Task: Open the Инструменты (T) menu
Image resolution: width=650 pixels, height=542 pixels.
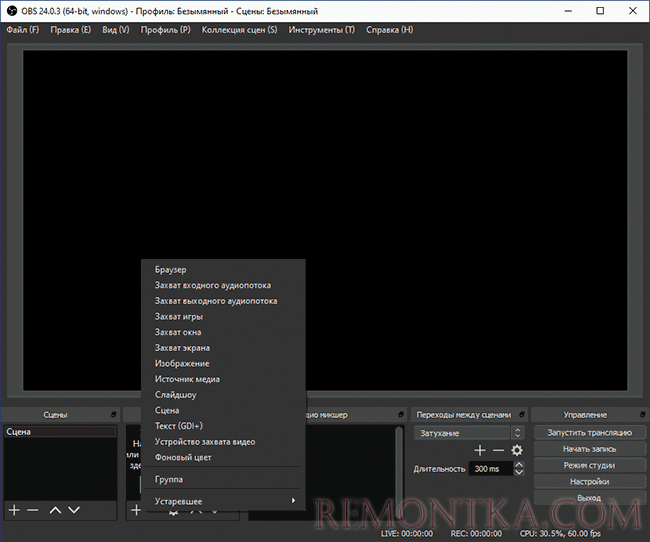Action: coord(321,30)
